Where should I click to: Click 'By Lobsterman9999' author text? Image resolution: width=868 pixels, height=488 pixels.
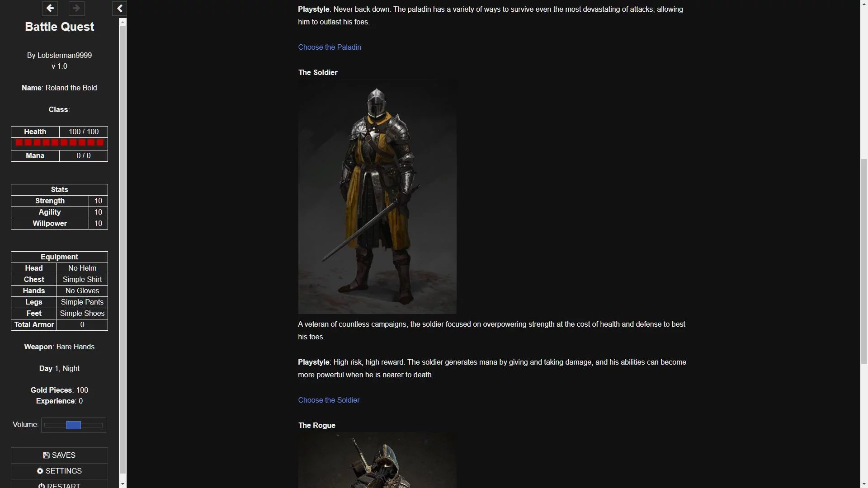click(59, 55)
